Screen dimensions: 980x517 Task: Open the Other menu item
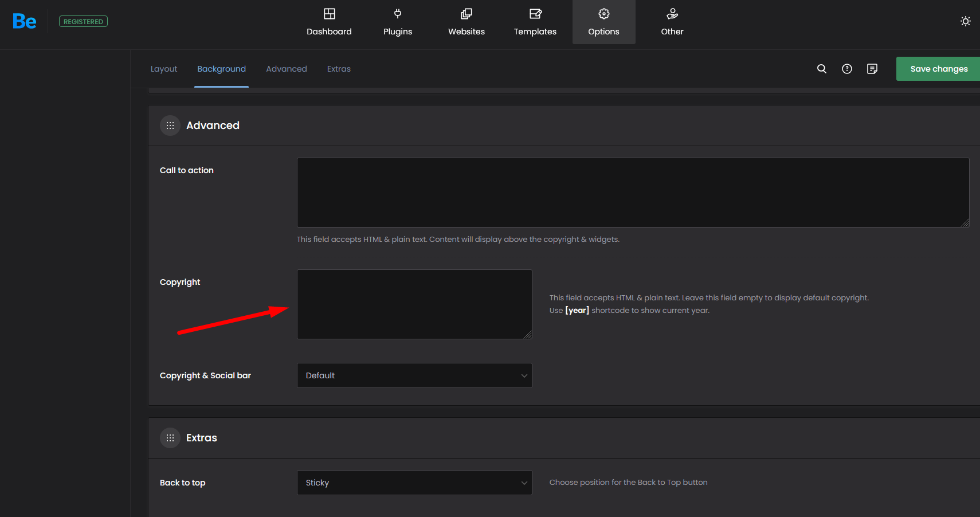click(672, 22)
